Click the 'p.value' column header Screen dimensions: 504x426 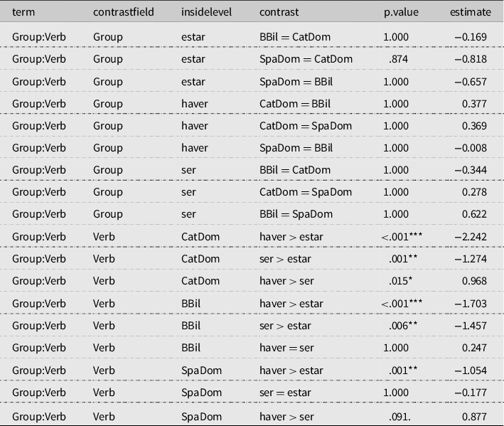tap(401, 13)
